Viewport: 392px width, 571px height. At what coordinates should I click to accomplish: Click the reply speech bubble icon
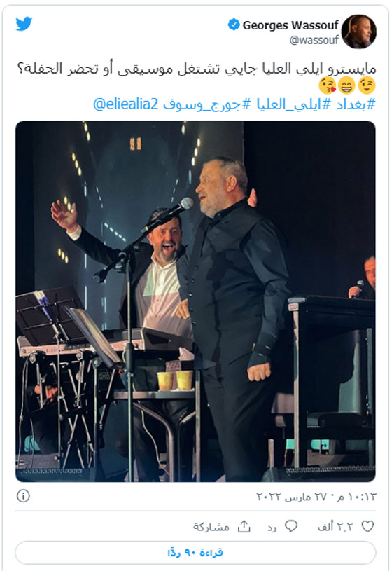[x=290, y=526]
